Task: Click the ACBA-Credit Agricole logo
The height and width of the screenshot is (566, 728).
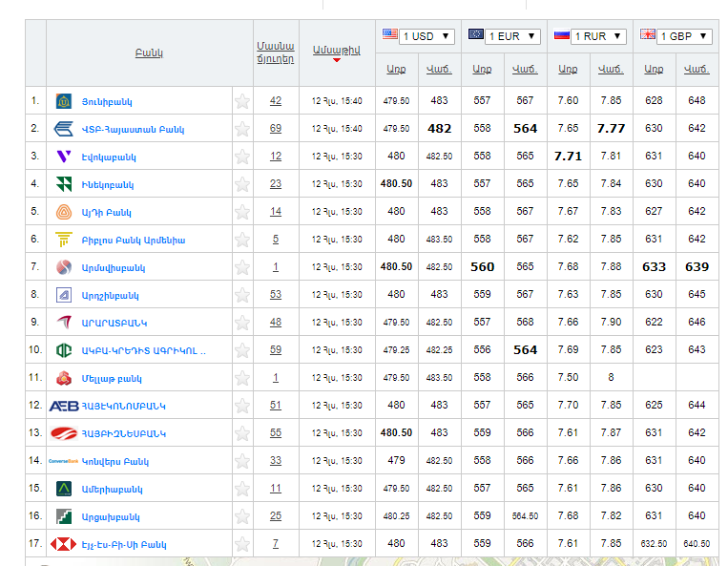Action: tap(64, 350)
